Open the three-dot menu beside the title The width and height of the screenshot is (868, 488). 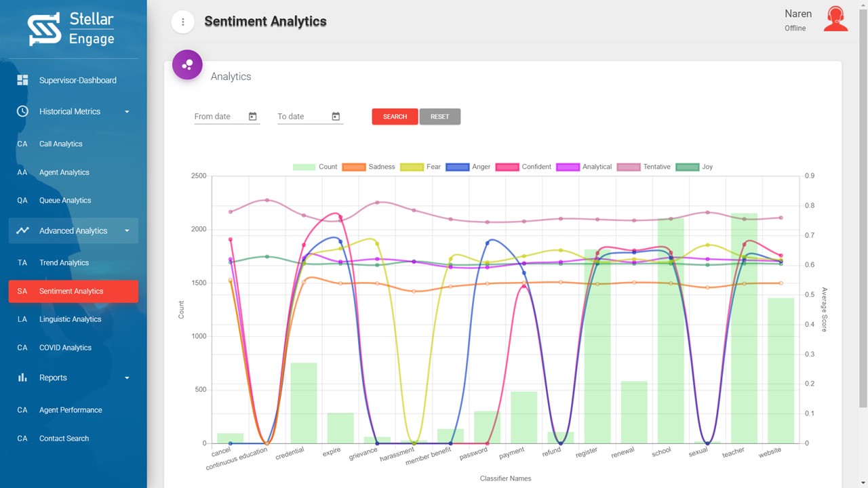[x=182, y=22]
